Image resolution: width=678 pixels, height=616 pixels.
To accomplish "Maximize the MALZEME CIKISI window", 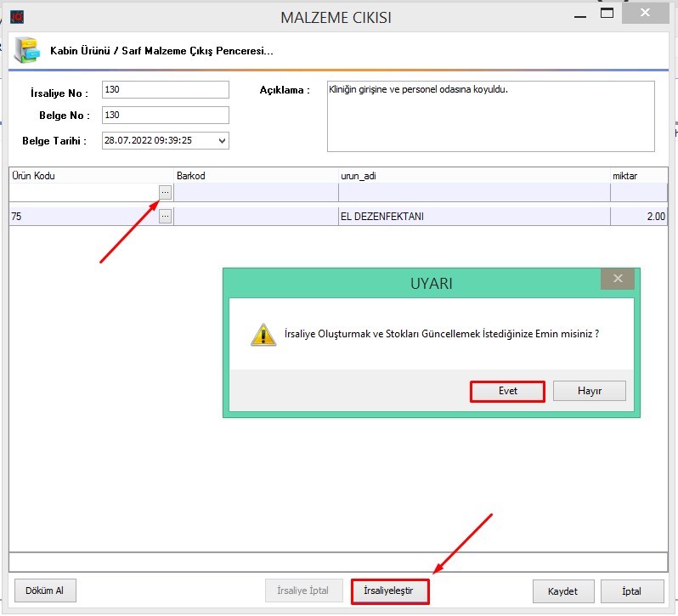I will [607, 14].
